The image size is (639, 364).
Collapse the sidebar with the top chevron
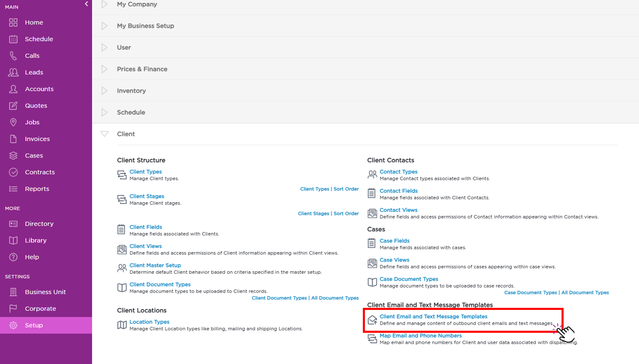(x=86, y=4)
